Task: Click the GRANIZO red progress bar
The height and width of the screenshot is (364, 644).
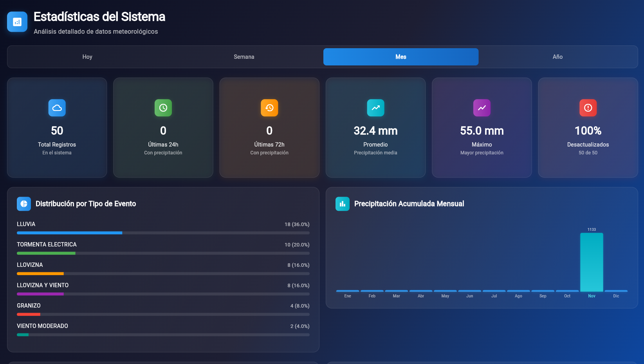Action: point(29,314)
